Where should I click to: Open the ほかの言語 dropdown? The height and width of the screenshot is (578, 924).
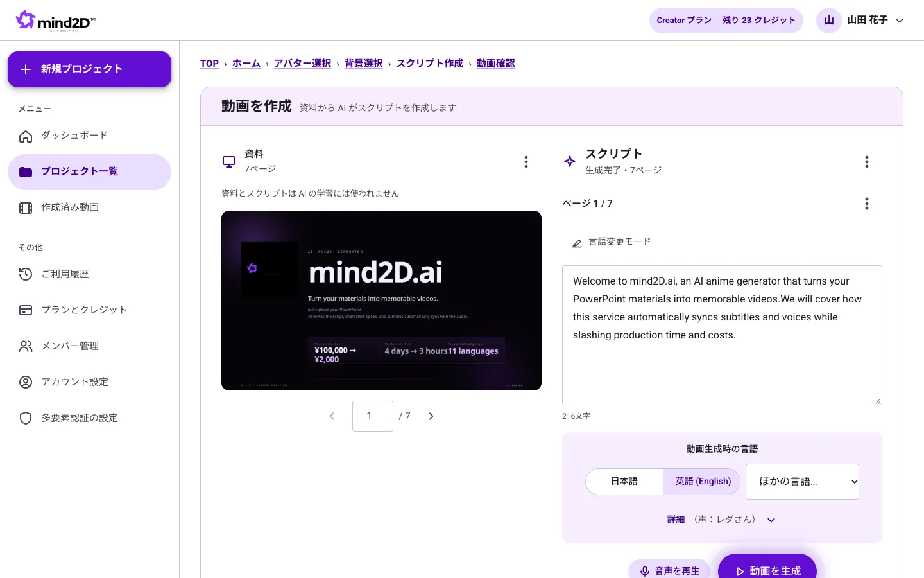tap(802, 482)
